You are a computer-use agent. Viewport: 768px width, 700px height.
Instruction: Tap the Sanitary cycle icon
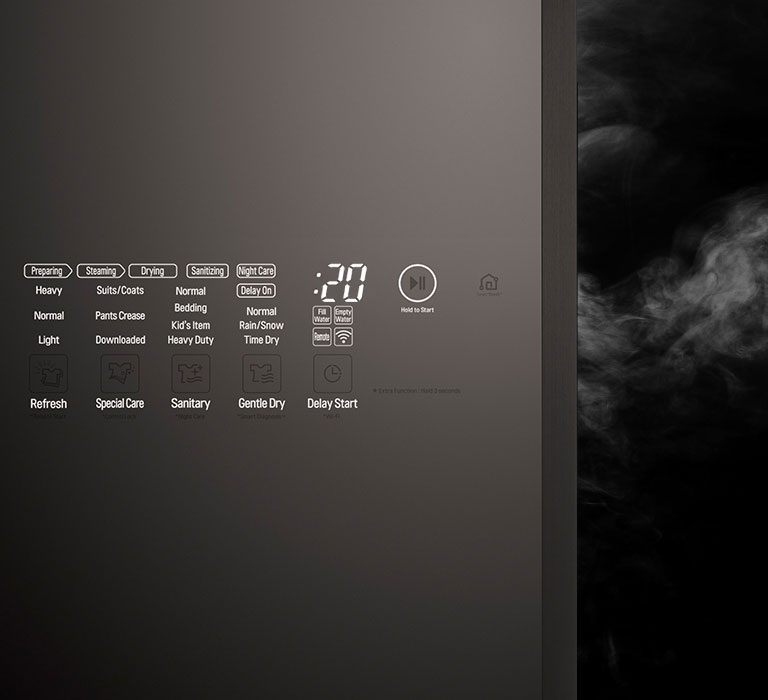[190, 373]
